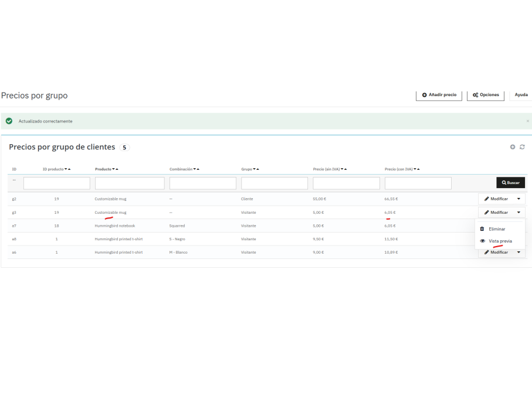532x406 pixels.
Task: Click the 'M - Blanco' combination cell
Action: click(x=178, y=253)
